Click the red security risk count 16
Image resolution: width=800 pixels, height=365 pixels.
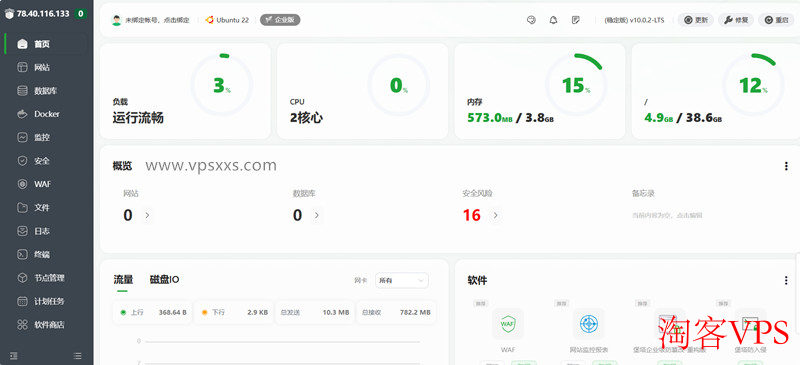click(x=472, y=215)
